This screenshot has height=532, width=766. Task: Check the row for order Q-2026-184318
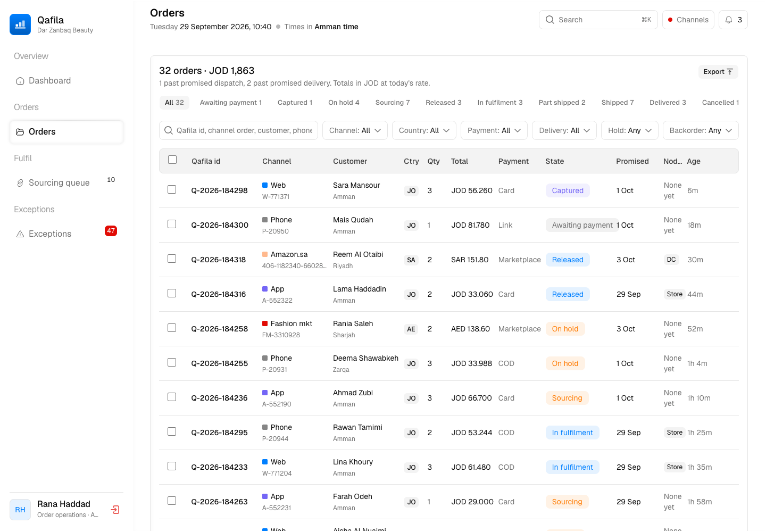click(x=172, y=259)
